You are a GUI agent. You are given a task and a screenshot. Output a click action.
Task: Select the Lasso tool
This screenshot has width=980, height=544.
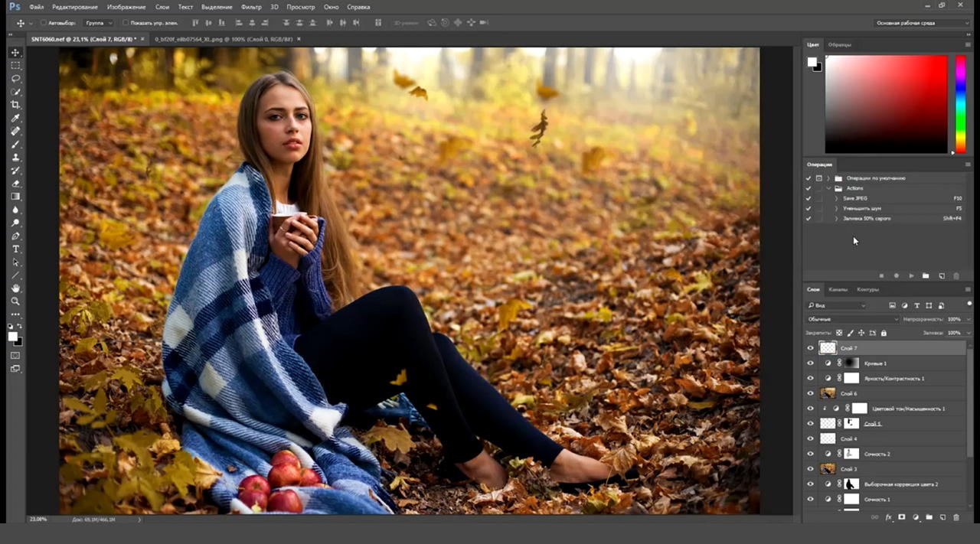15,79
